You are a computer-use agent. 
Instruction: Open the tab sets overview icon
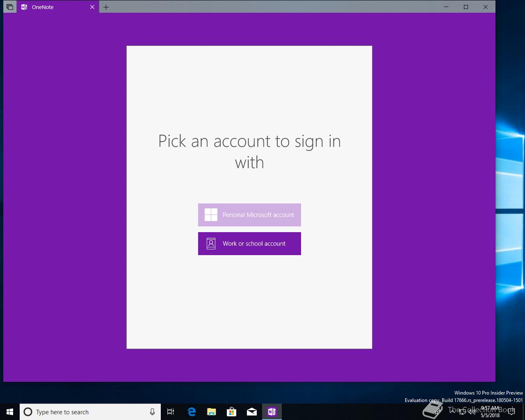[10, 7]
